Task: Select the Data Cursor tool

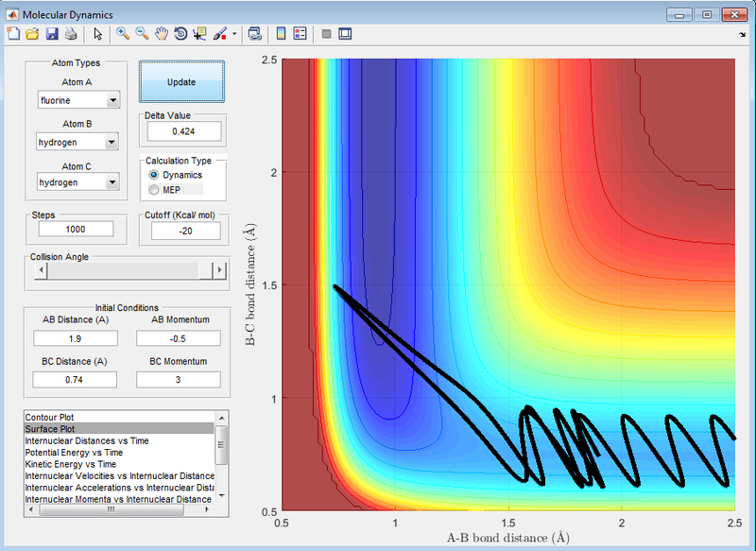Action: 199,34
